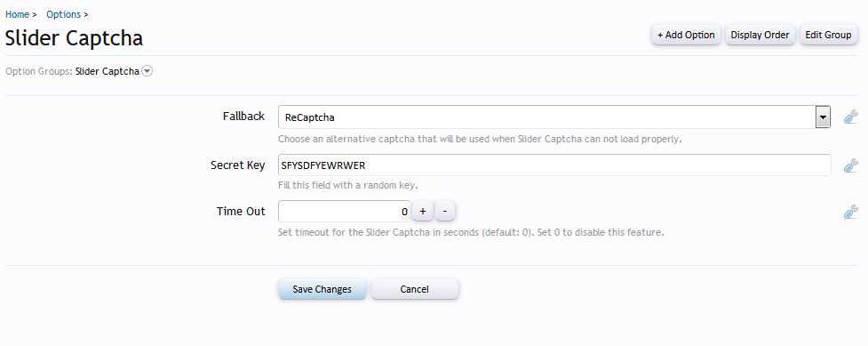The image size is (868, 346).
Task: Expand the Option Groups circular arrow menu
Action: point(147,71)
